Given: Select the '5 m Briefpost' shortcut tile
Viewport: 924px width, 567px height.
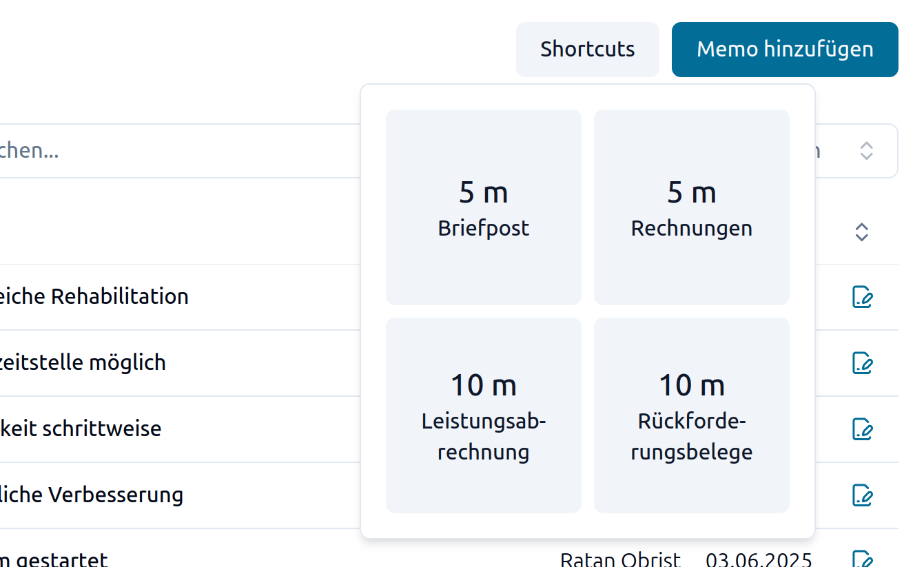Looking at the screenshot, I should point(483,207).
